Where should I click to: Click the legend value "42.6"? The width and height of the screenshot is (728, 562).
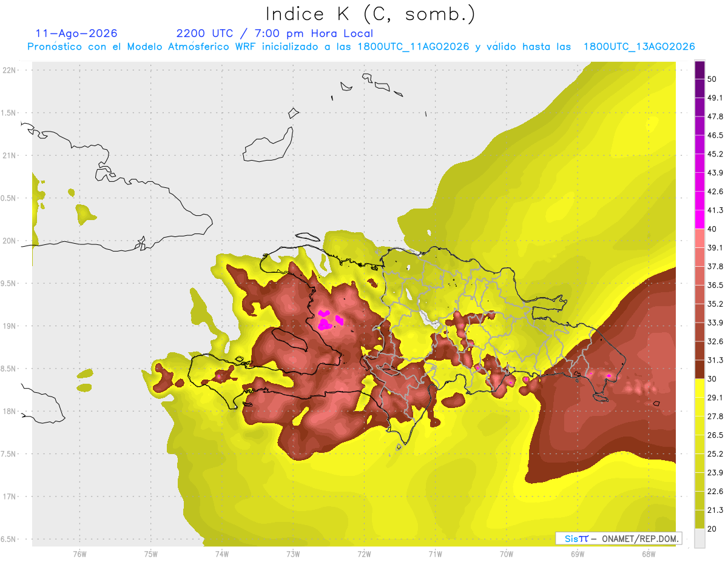pyautogui.click(x=715, y=192)
